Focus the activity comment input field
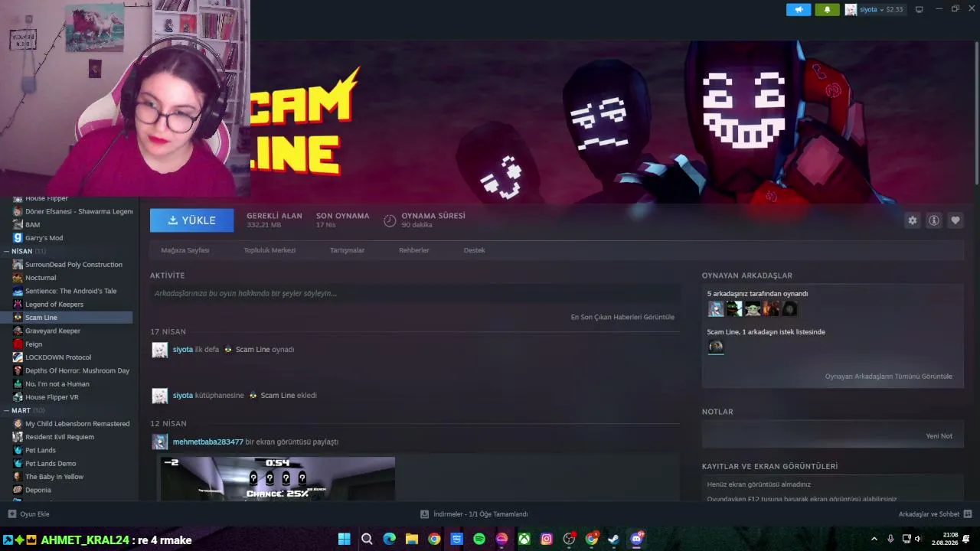 [x=415, y=293]
